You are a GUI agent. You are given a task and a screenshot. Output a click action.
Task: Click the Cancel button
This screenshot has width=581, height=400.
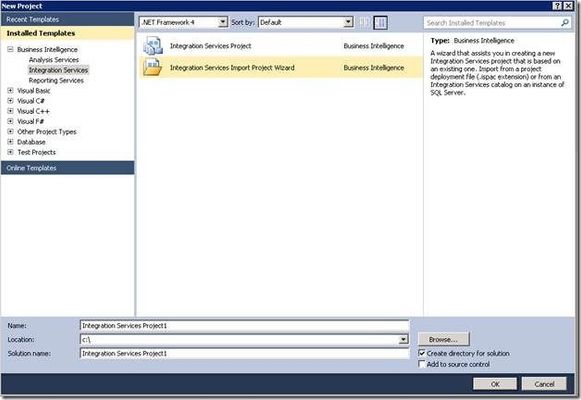coord(544,384)
